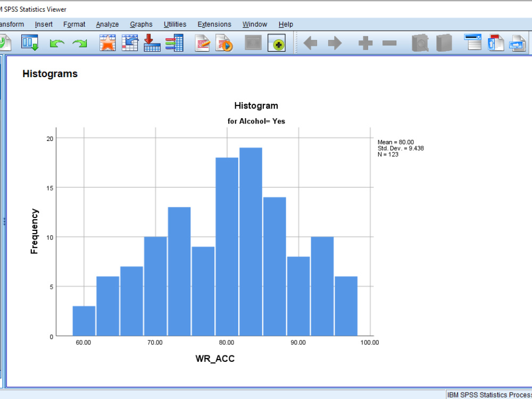Click the Designate Window icon
This screenshot has width=532, height=399.
277,43
